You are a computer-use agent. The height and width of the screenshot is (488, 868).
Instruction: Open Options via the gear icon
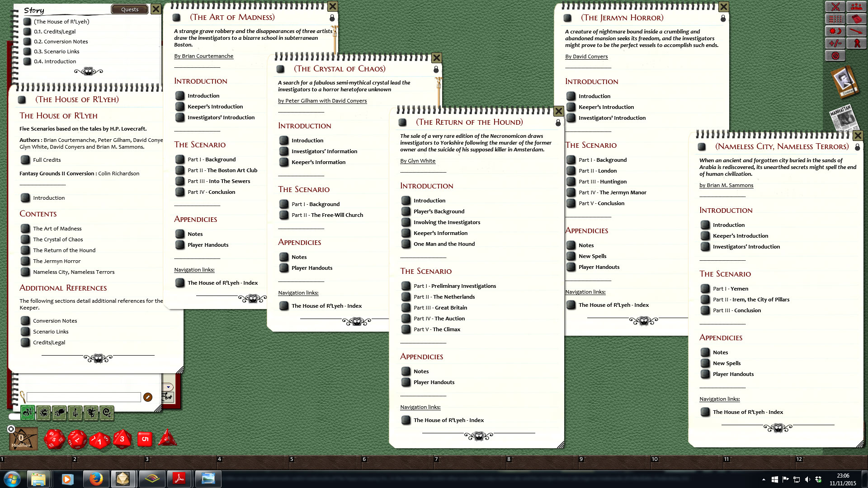point(835,55)
